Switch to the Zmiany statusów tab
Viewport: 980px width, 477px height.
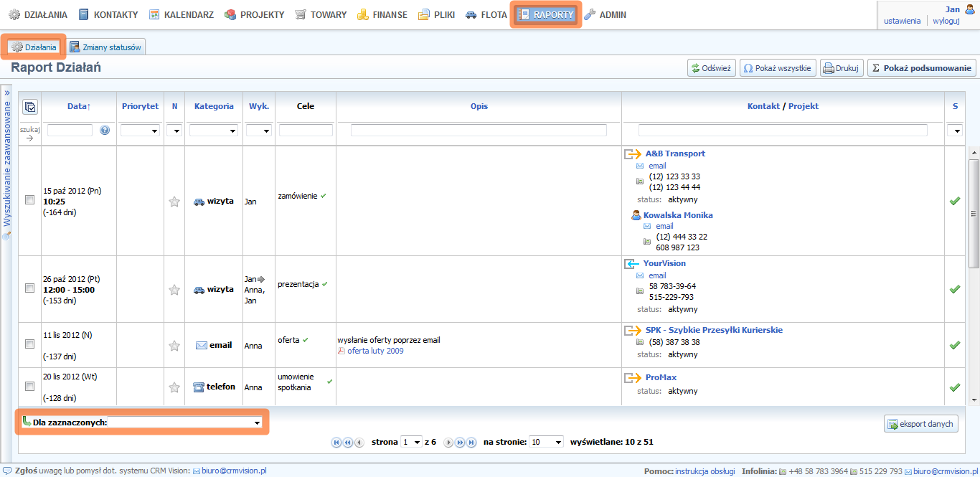click(x=106, y=47)
